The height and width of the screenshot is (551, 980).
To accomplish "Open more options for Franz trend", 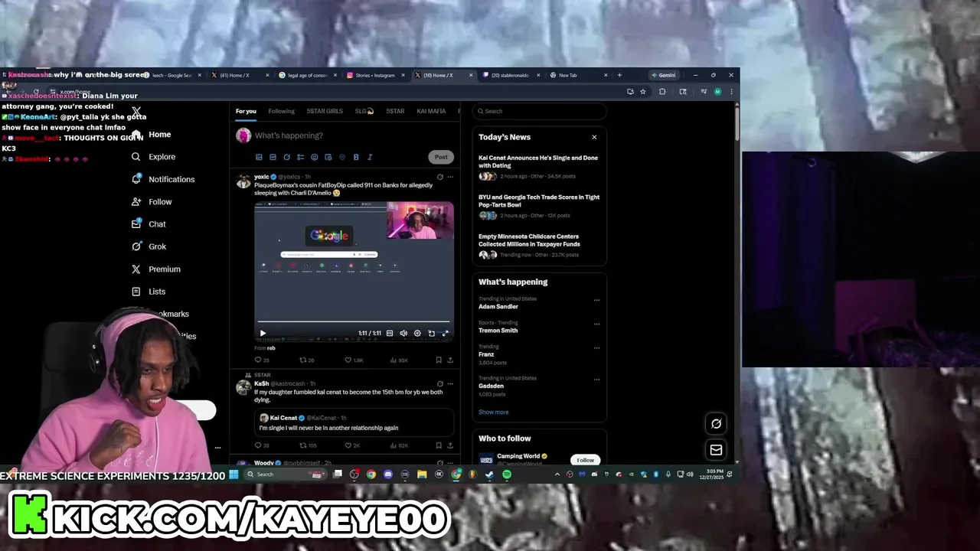I will pyautogui.click(x=596, y=347).
